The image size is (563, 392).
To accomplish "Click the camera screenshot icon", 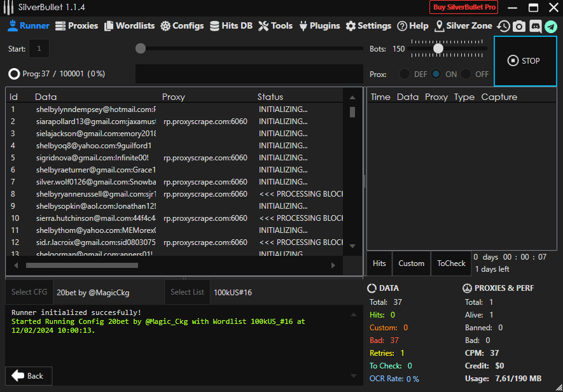I will coord(519,26).
